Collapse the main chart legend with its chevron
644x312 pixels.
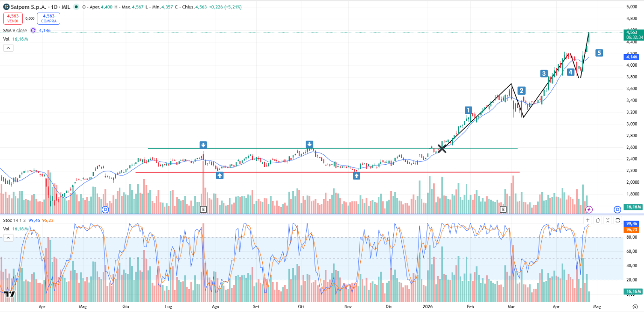[8, 48]
